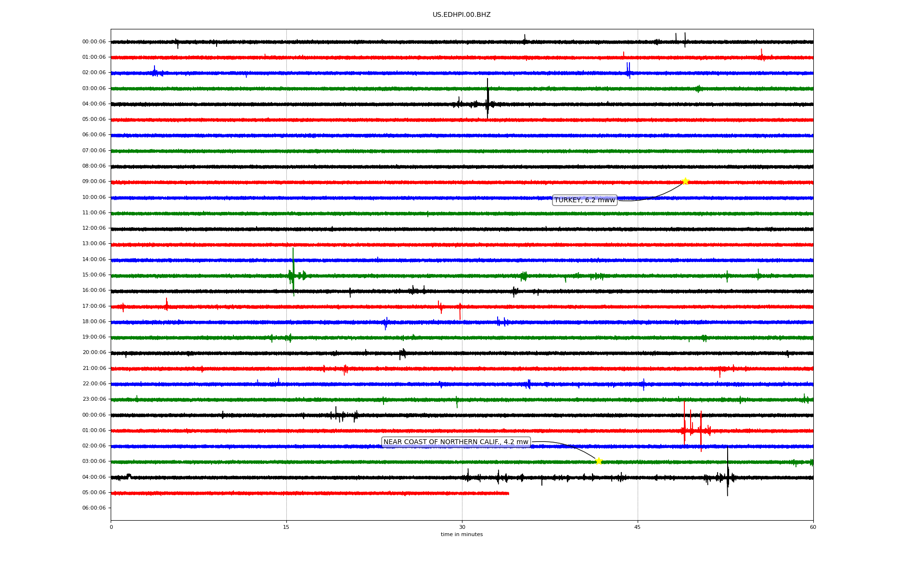Click the 13:00:06 row time label
924x578 pixels.
click(x=94, y=243)
